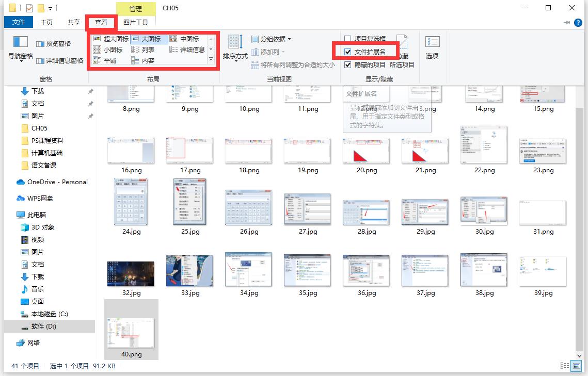The image size is (588, 376).
Task: Open the blue 文件 menu button
Action: pyautogui.click(x=19, y=22)
